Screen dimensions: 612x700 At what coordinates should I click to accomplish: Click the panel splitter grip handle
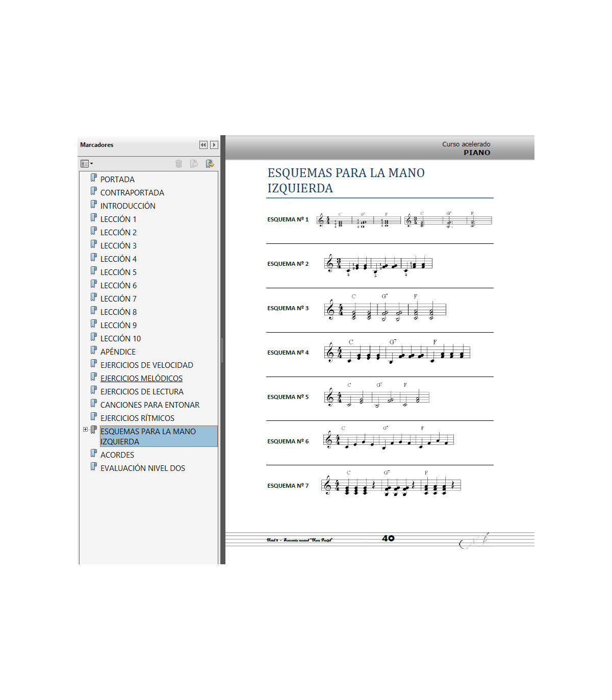click(x=222, y=350)
